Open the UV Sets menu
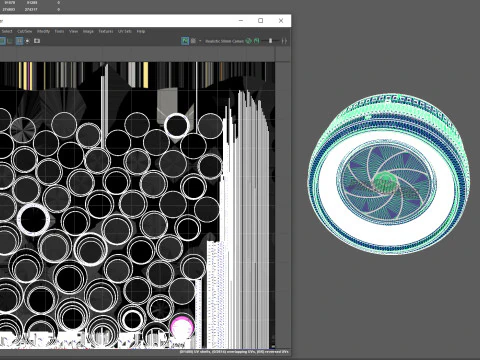The width and height of the screenshot is (480, 360). tap(125, 31)
